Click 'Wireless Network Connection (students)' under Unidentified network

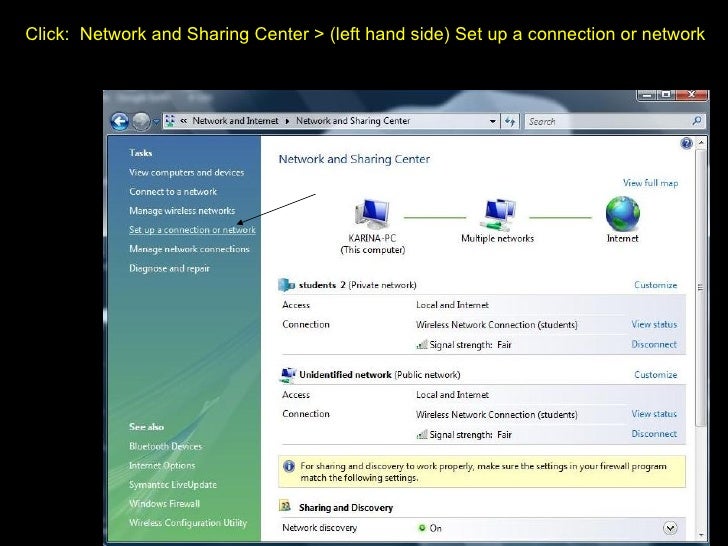pos(497,415)
